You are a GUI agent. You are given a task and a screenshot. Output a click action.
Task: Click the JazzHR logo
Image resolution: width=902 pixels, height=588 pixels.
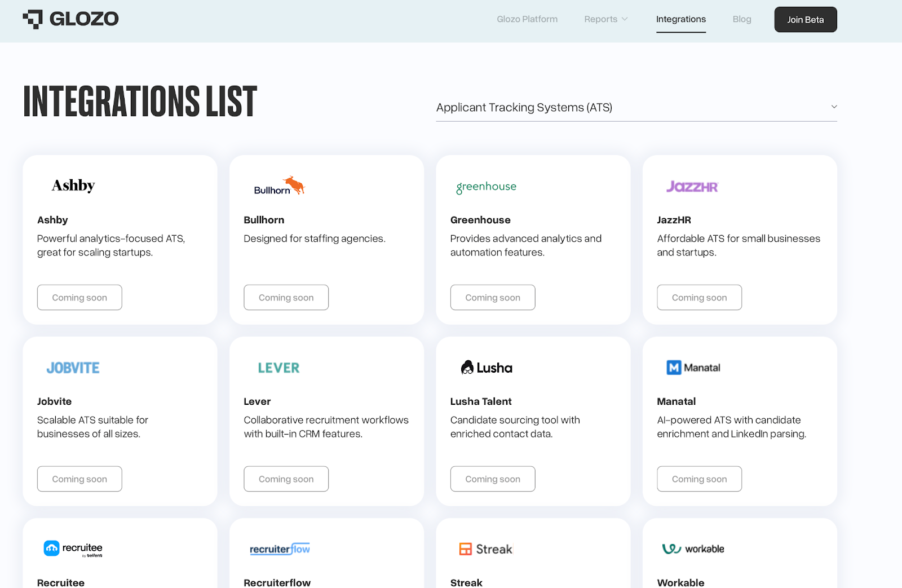point(692,187)
